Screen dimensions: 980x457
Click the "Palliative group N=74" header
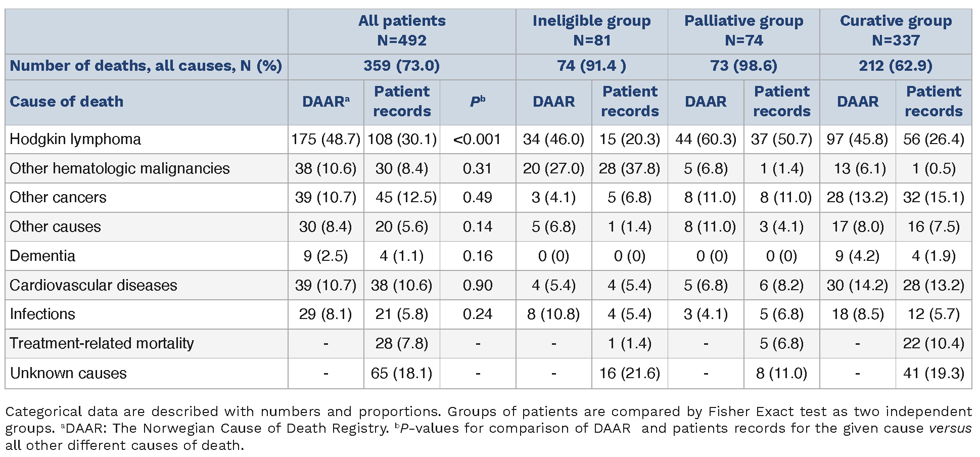(744, 30)
